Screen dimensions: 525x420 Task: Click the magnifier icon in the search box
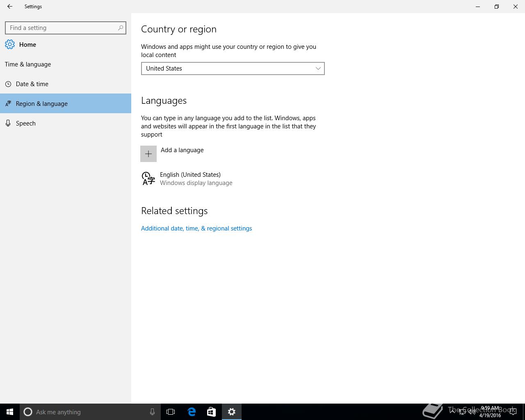(121, 28)
